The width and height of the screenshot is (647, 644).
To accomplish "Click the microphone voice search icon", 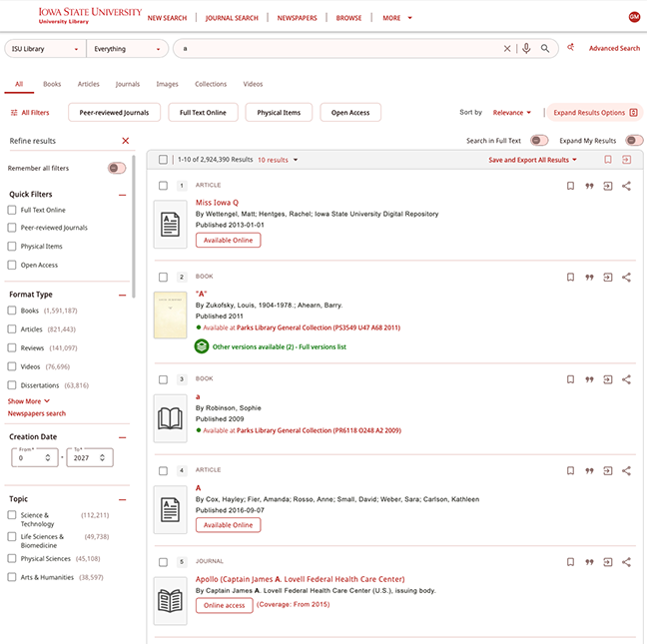I will click(526, 49).
